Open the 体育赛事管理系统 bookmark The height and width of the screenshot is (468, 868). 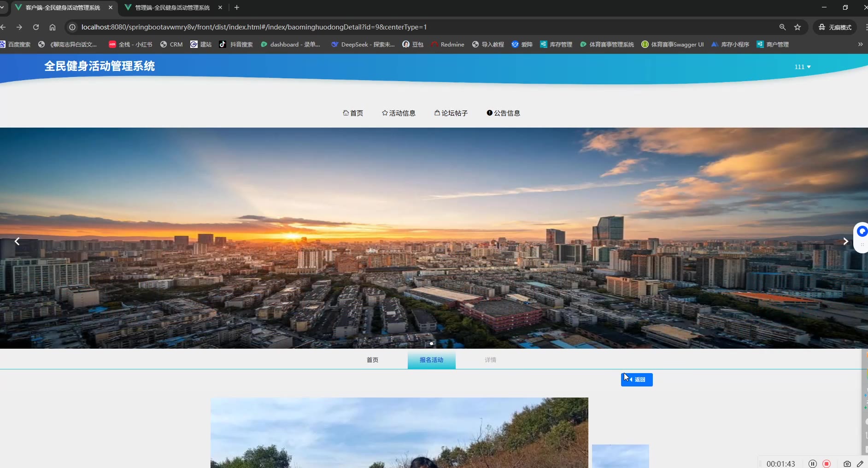click(x=607, y=44)
